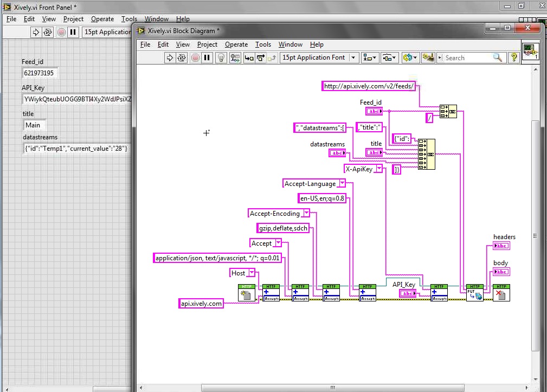
Task: Open Operate menu in Block Diagram window
Action: pos(236,44)
